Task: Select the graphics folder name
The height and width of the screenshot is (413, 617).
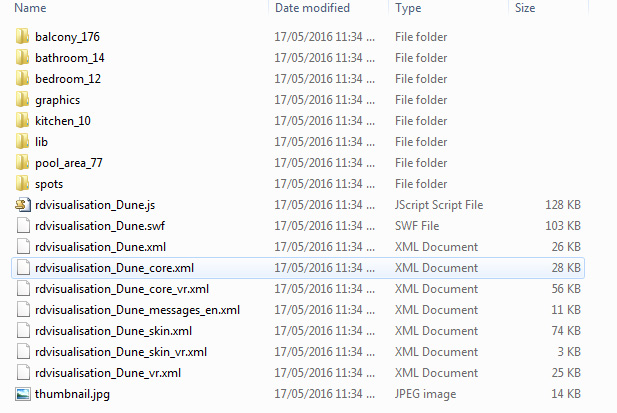Action: 57,100
